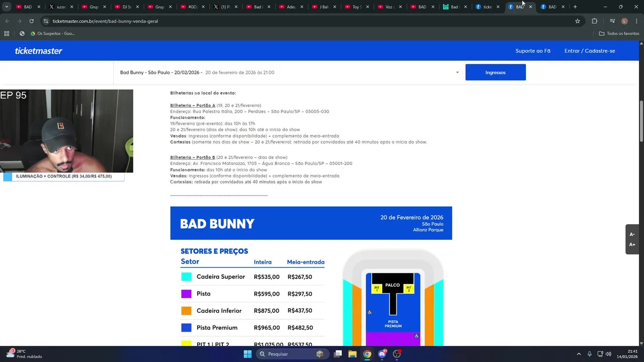Image resolution: width=644 pixels, height=362 pixels.
Task: Go back to the previous page
Action: (x=7, y=21)
